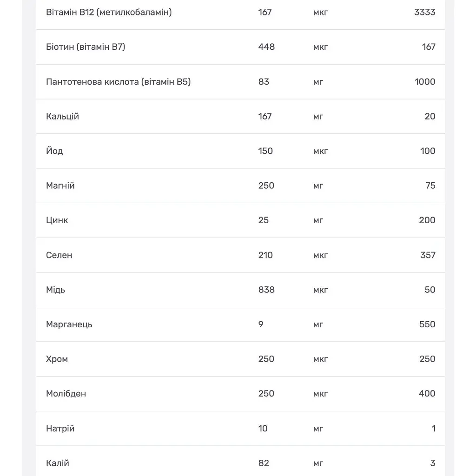Image resolution: width=476 pixels, height=476 pixels.
Task: Select the 550 value for Марганець
Action: coord(428,324)
